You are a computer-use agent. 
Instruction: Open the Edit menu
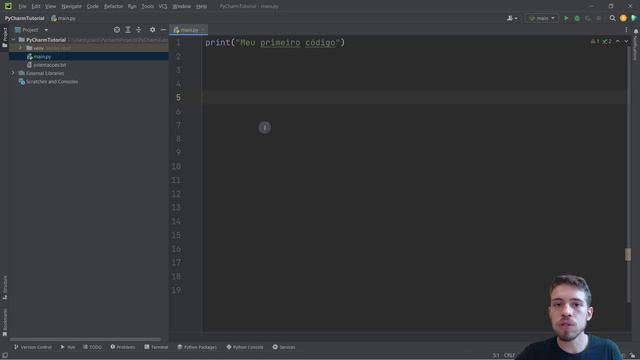click(36, 6)
